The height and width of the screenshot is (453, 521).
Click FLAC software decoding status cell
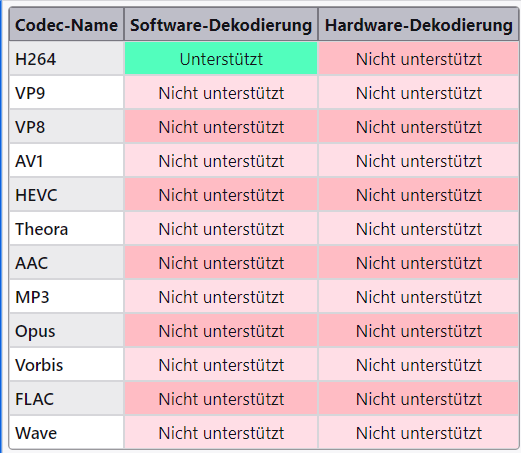click(x=221, y=399)
